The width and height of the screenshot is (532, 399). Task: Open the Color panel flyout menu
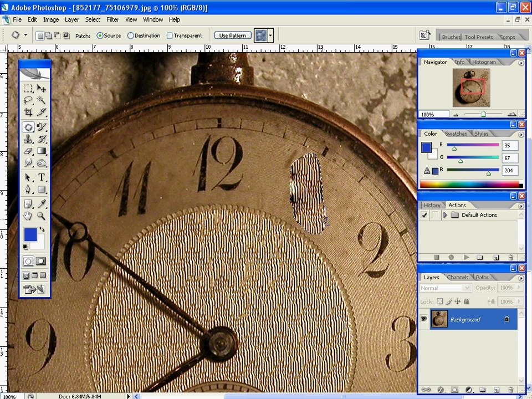click(x=521, y=134)
